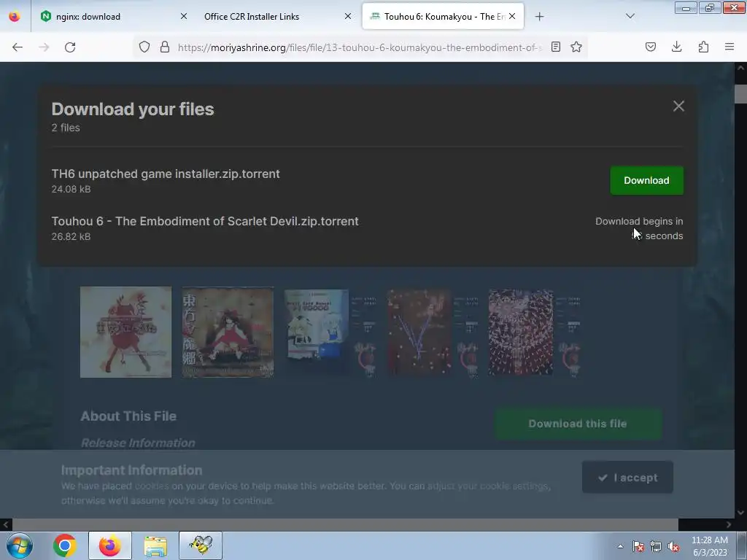
Task: Click the vertical scrollbar thumb
Action: click(x=740, y=94)
